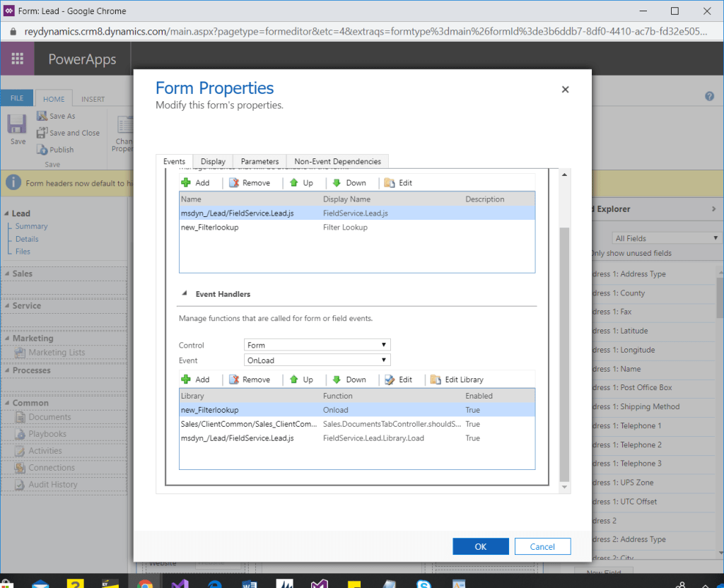Click Edit Library in Event Handlers toolbar
This screenshot has height=588, width=724.
pos(457,380)
